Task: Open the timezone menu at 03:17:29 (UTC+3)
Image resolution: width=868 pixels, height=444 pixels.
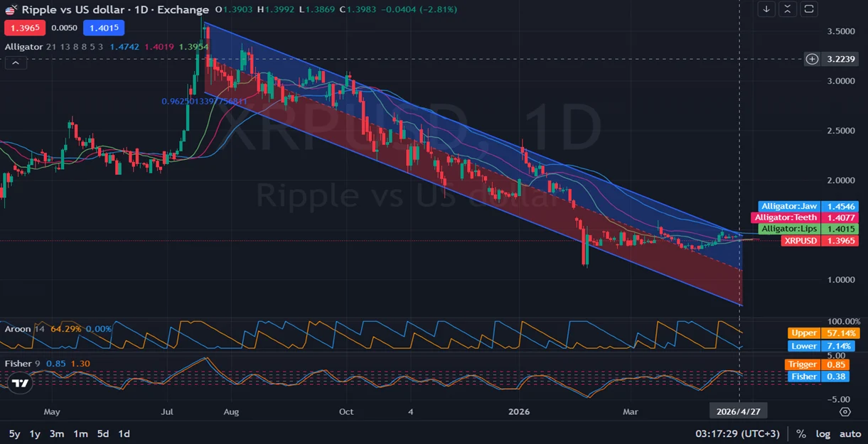Action: [x=739, y=433]
